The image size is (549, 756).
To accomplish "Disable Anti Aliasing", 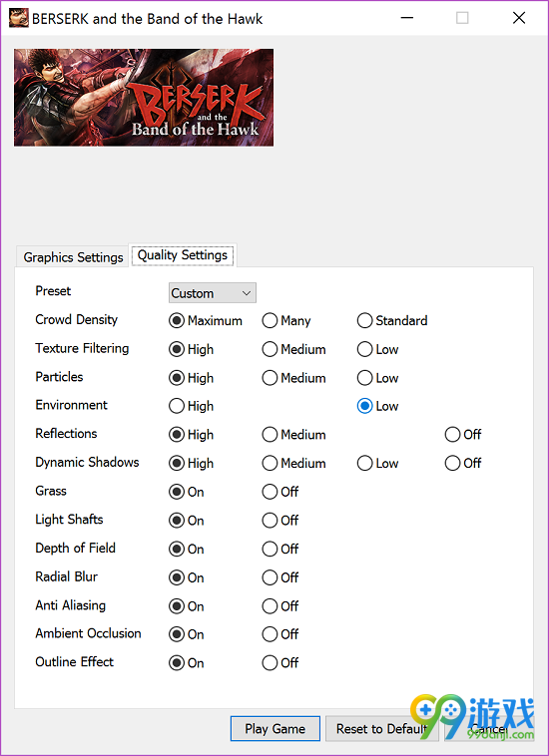I will pos(280,606).
